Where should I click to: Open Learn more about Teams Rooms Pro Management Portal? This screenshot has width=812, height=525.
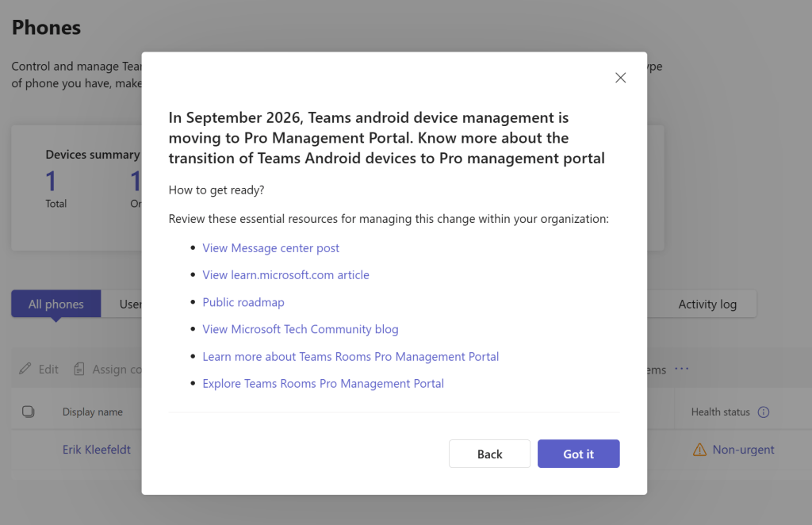click(350, 357)
